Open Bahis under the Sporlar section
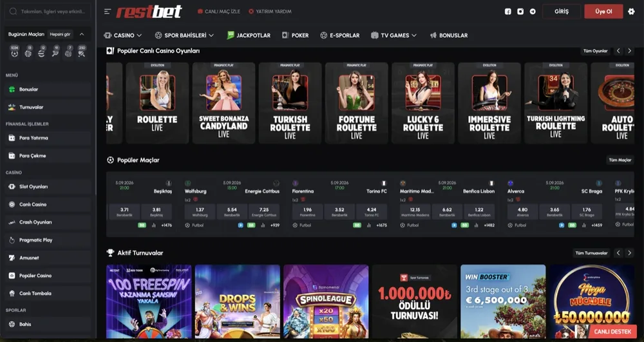Image resolution: width=644 pixels, height=342 pixels. [x=48, y=325]
